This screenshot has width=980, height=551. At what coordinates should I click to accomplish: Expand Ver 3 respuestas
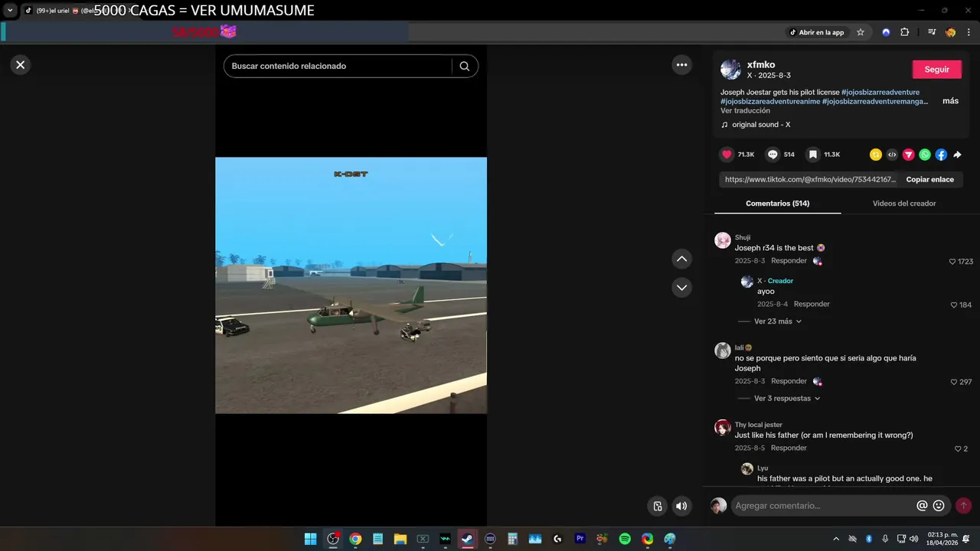pos(787,399)
